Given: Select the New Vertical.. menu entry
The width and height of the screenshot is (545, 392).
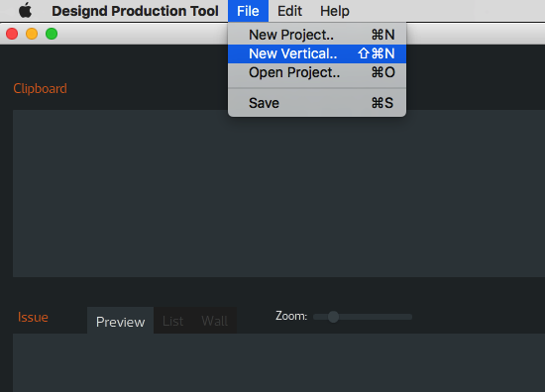Looking at the screenshot, I should tap(317, 53).
